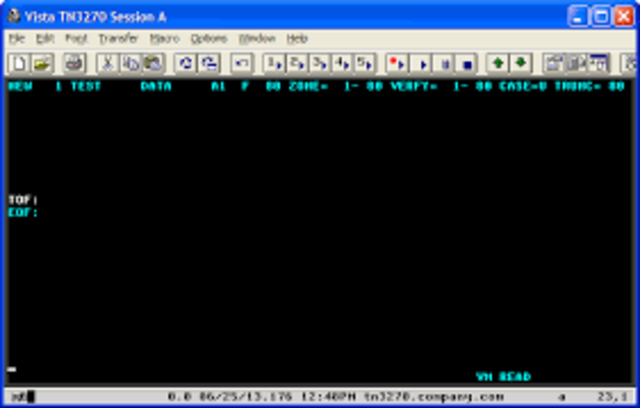Image resolution: width=640 pixels, height=408 pixels.
Task: Close the Vista TN3270 Session A window
Action: (x=624, y=17)
